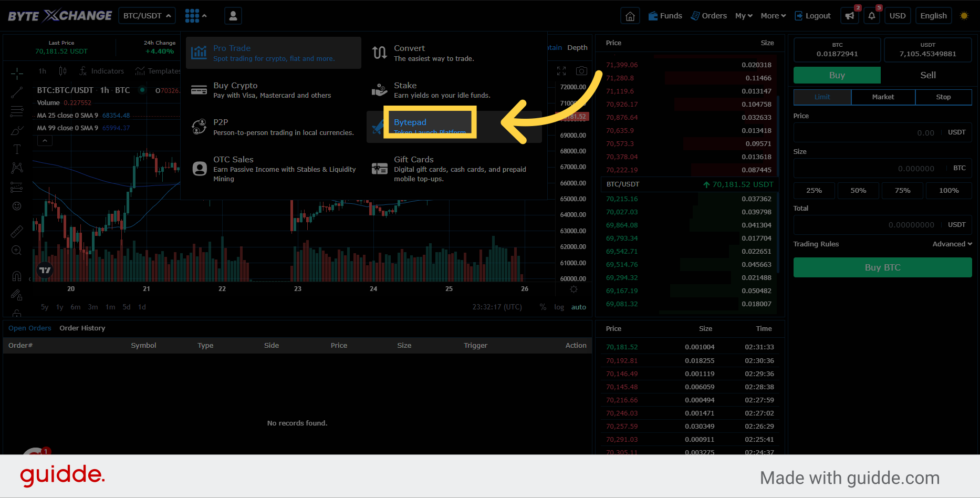Open Buy Crypto menu entry
The image size is (980, 498).
[274, 90]
